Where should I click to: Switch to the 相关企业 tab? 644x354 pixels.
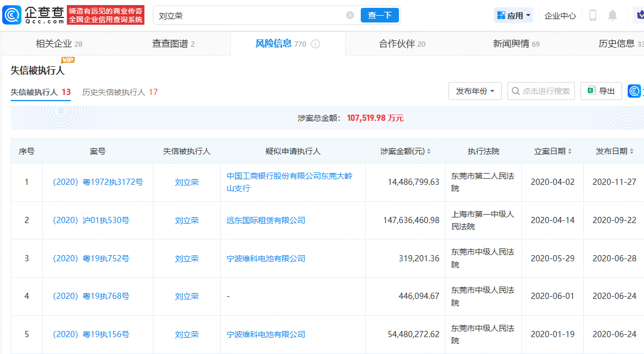[x=58, y=44]
